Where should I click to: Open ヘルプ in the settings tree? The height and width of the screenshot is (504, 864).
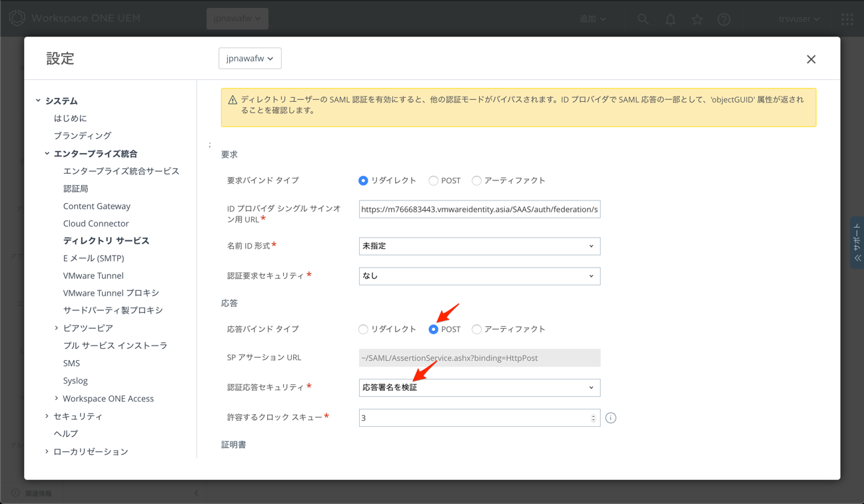pos(66,434)
